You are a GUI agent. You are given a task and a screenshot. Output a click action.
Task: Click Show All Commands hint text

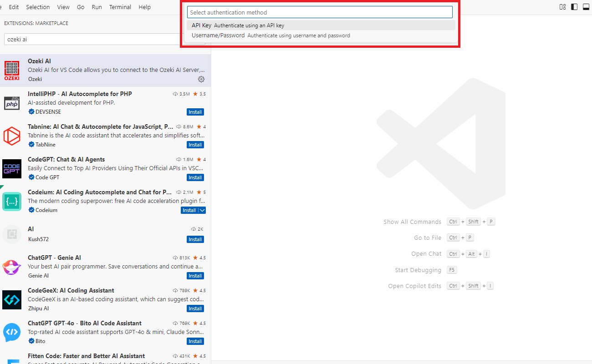412,222
